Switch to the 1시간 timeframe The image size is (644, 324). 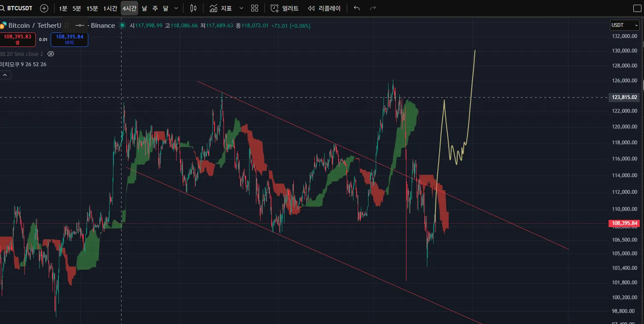click(110, 8)
